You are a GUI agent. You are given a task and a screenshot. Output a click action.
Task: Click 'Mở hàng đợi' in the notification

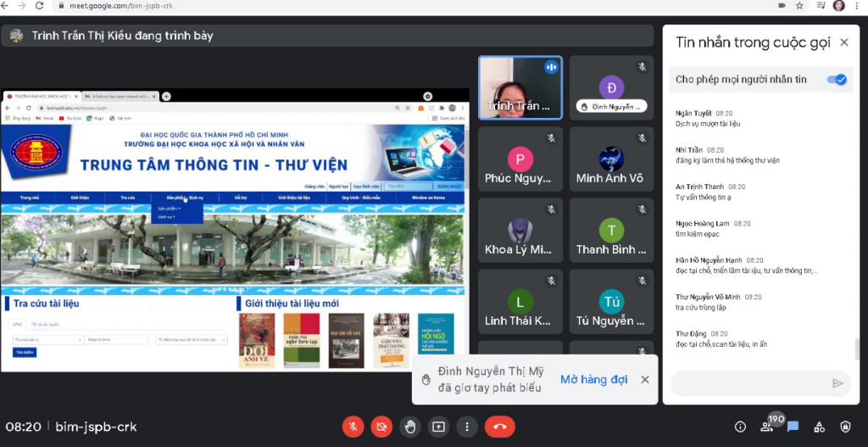pos(594,379)
